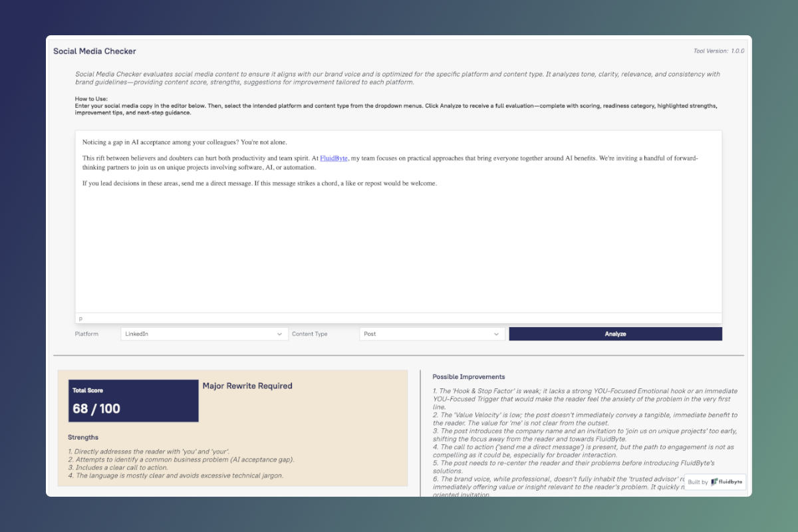Click the Total Score 68 / 100 box

coord(133,401)
